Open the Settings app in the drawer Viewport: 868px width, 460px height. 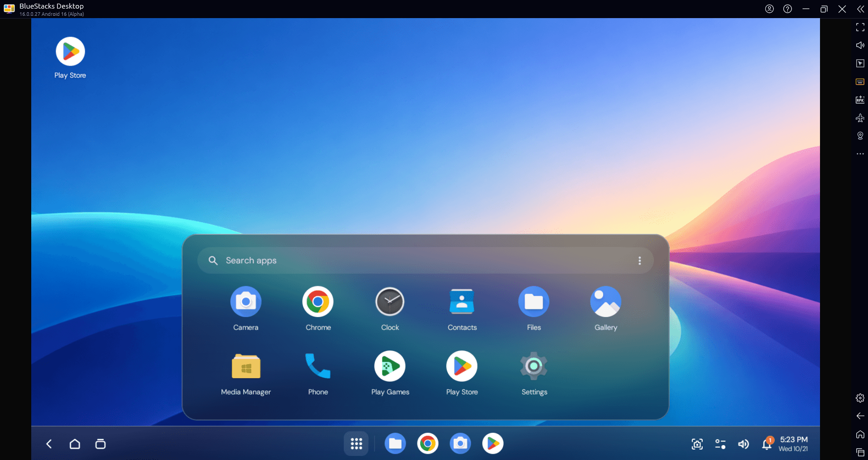click(534, 366)
